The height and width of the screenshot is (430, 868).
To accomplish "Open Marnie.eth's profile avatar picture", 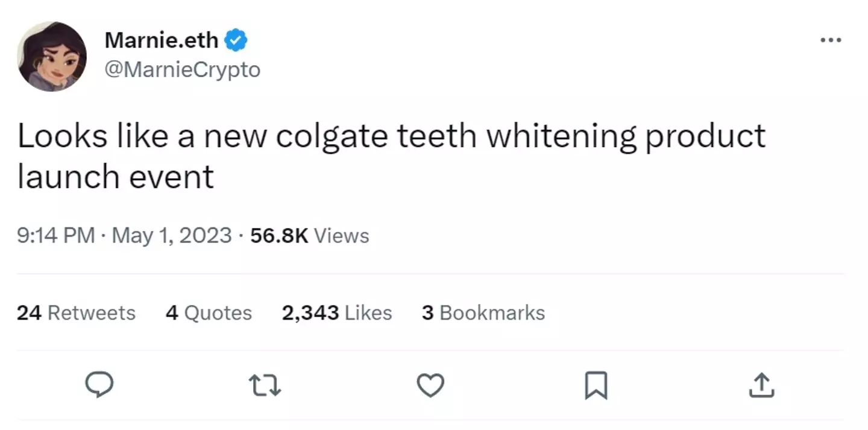I will 52,56.
